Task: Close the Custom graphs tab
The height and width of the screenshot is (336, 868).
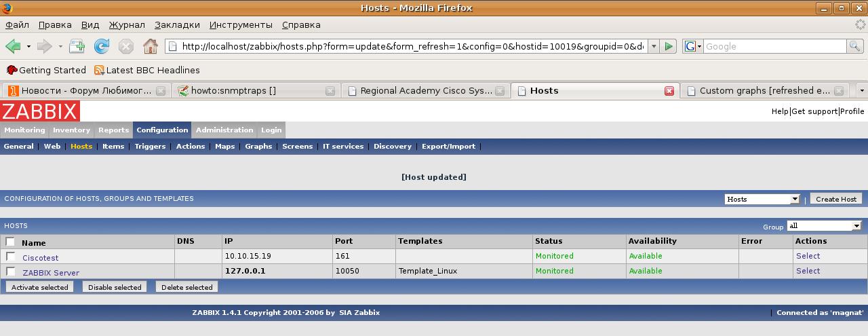Action: pos(839,91)
